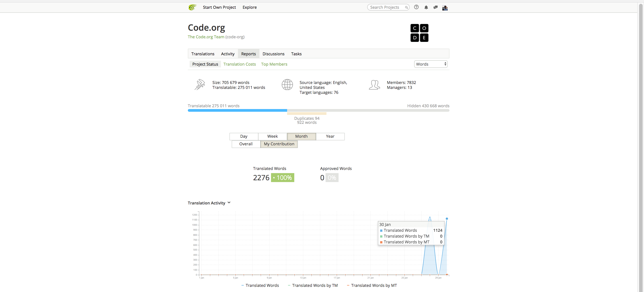Click 'Size: 705 679 words' text
This screenshot has height=292, width=644.
pos(231,82)
